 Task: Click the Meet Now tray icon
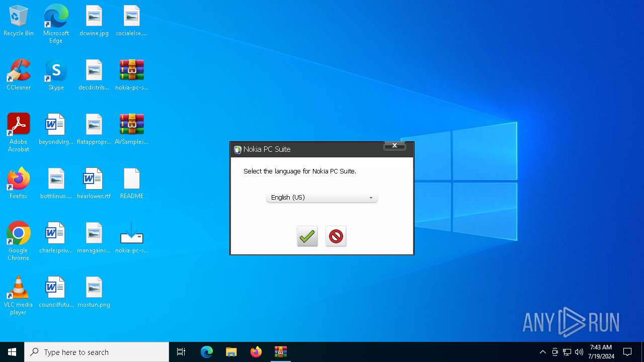click(555, 352)
